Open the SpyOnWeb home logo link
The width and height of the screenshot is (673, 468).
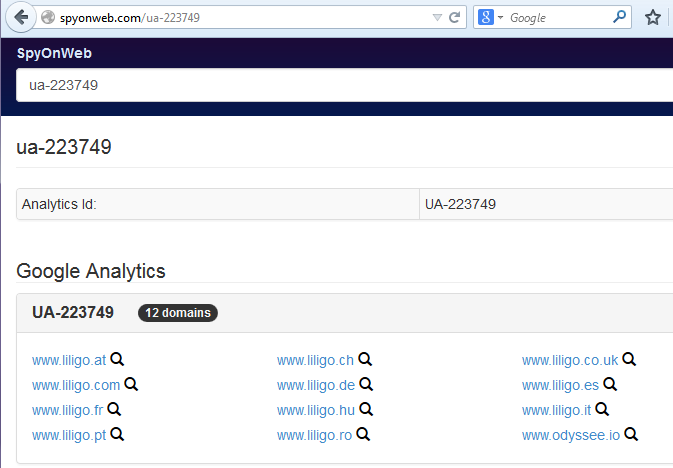tap(54, 53)
